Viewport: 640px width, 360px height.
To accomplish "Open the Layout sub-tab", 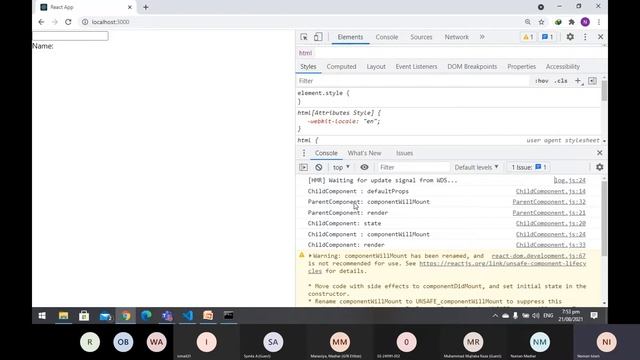I will tap(376, 67).
